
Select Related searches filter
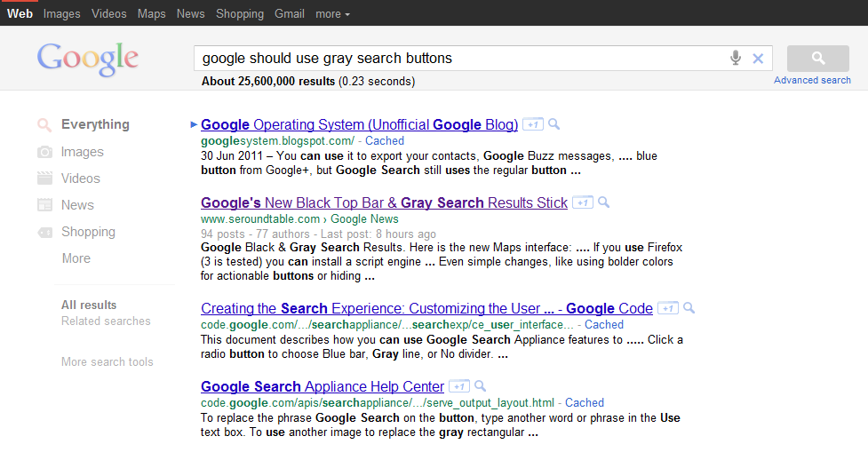(106, 321)
